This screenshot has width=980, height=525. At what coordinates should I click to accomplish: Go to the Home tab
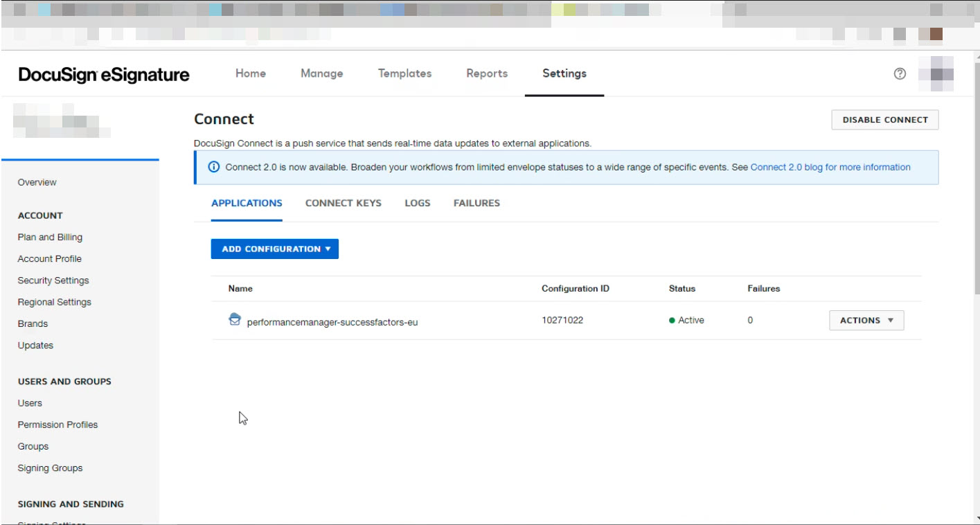[251, 73]
